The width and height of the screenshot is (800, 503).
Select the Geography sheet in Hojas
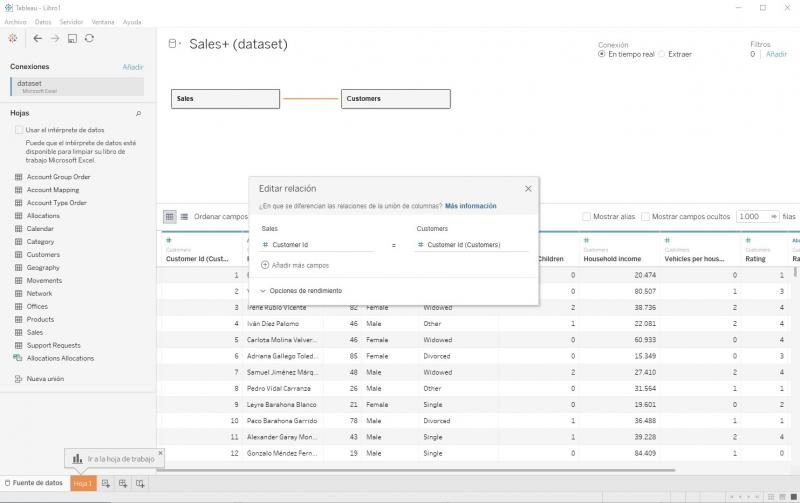43,268
